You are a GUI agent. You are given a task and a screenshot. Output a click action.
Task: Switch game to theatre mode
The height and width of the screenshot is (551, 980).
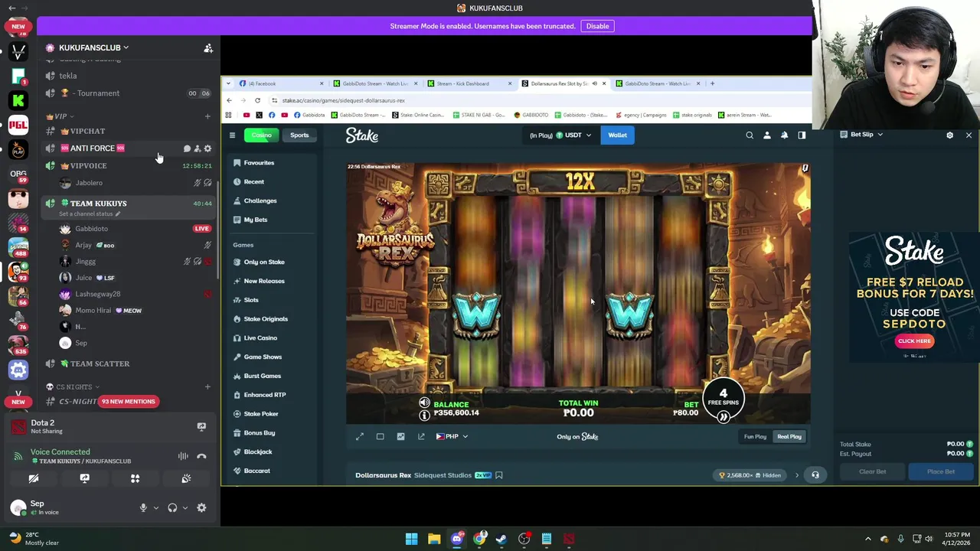(380, 436)
